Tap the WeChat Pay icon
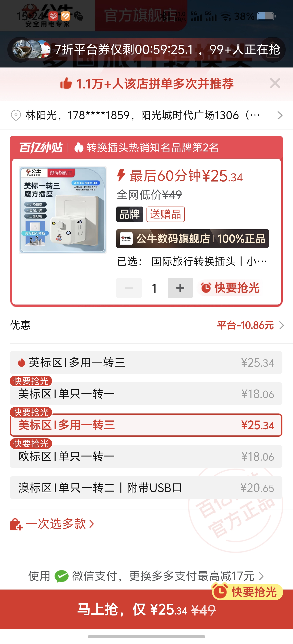The height and width of the screenshot is (644, 293). click(62, 576)
